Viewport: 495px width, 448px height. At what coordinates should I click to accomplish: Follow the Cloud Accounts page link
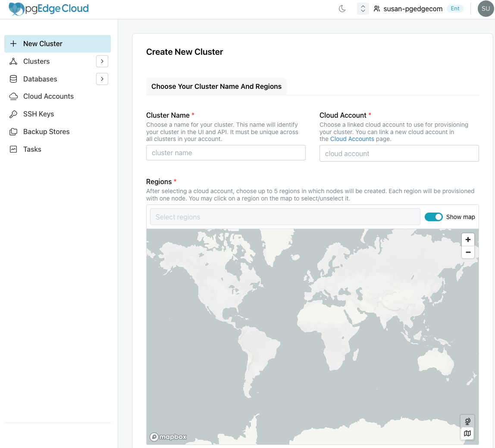coord(352,139)
